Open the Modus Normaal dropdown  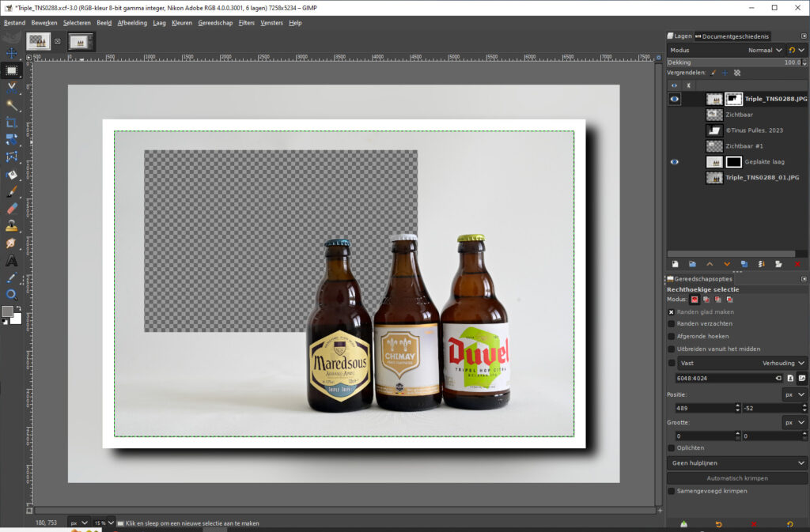[725, 50]
